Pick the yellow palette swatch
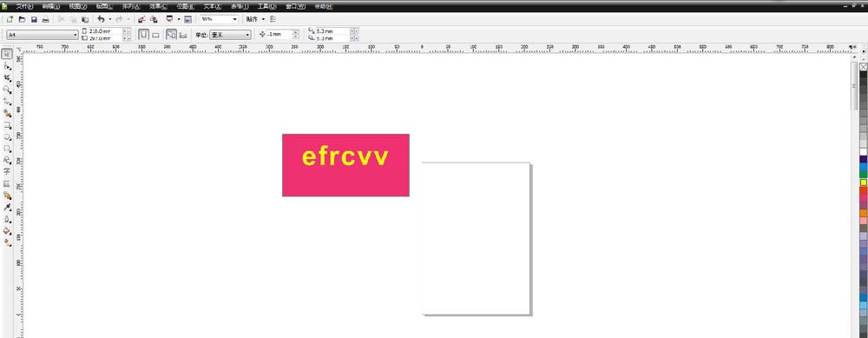This screenshot has height=338, width=868. [x=863, y=182]
